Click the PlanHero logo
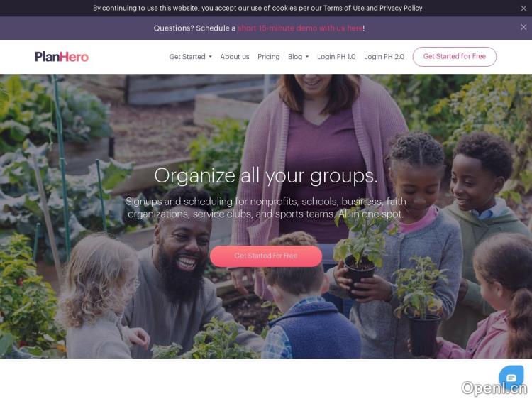 point(62,56)
